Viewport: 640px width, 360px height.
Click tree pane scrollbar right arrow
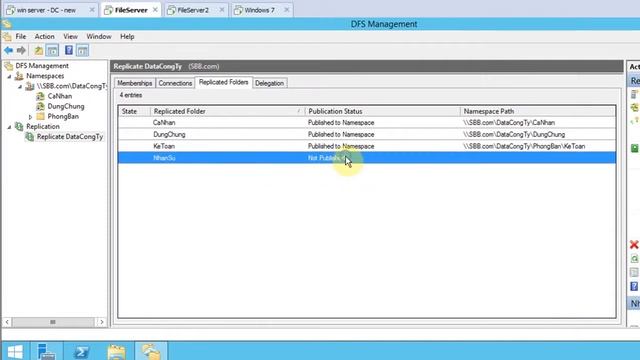click(102, 322)
